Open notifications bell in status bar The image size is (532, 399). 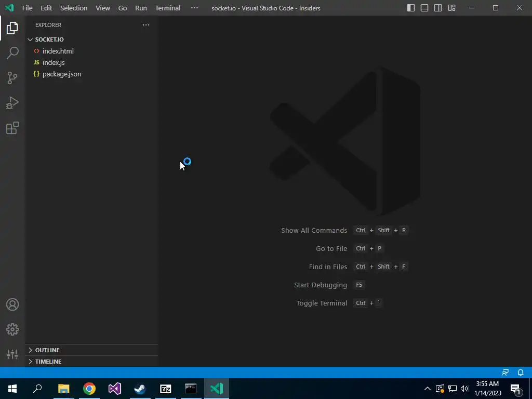click(x=521, y=373)
